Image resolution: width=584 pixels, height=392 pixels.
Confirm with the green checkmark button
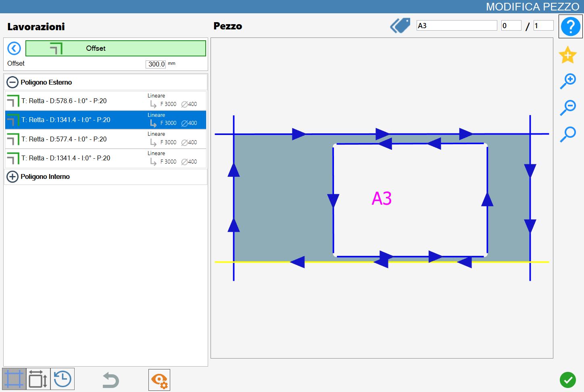[x=568, y=380]
